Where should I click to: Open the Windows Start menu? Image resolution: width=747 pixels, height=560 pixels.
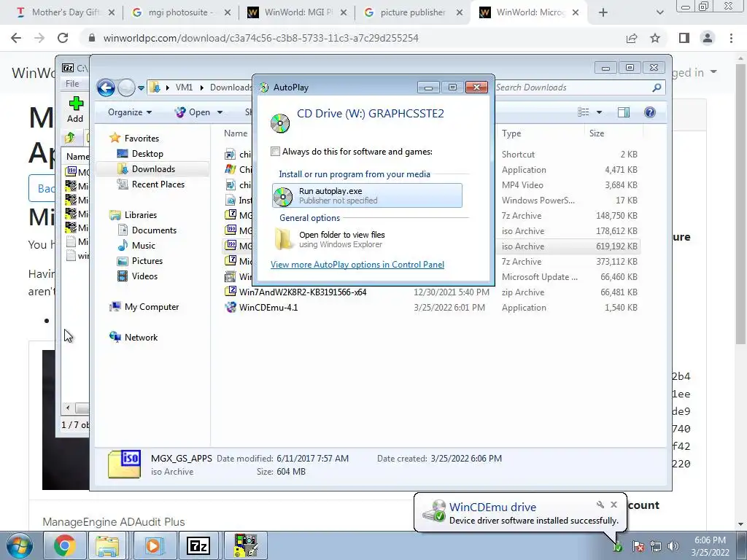point(19,545)
